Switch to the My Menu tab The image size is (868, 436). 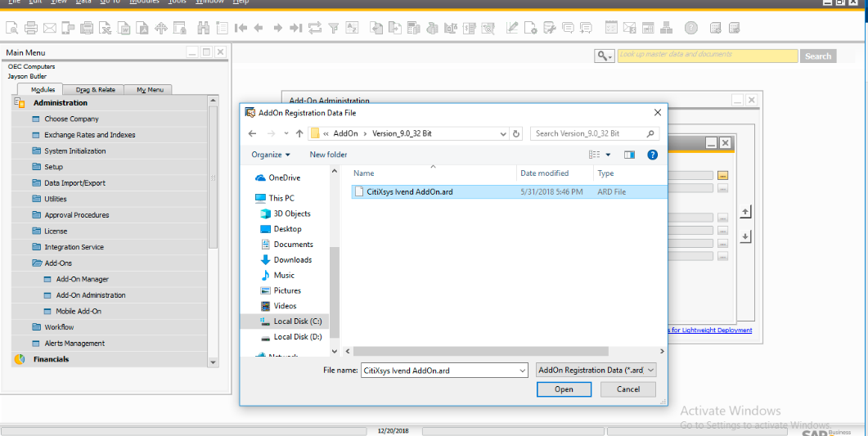150,90
